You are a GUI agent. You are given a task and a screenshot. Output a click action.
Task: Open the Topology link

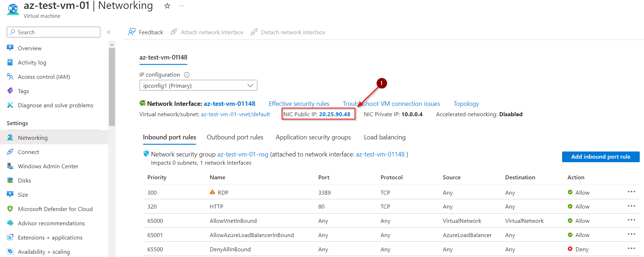click(x=466, y=104)
